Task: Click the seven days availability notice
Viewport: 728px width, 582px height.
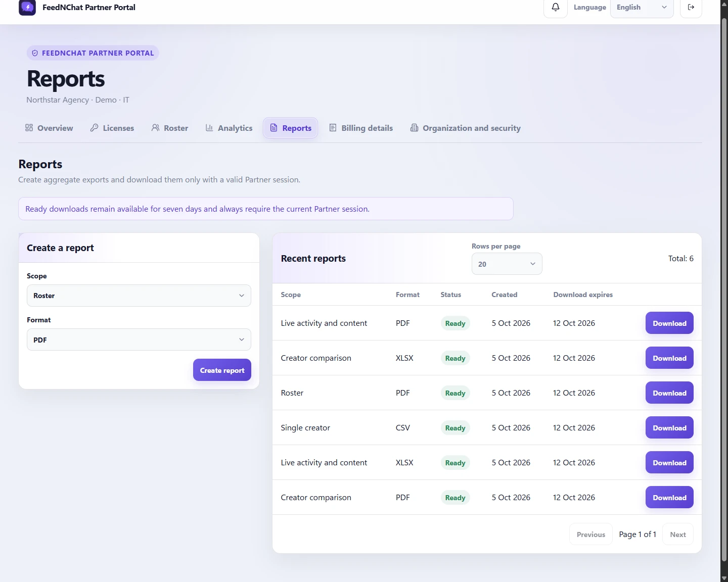Action: 266,209
